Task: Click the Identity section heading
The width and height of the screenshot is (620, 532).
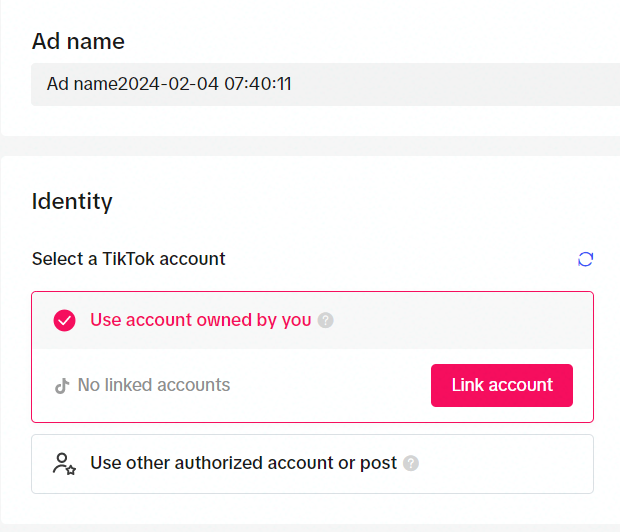Action: tap(72, 201)
